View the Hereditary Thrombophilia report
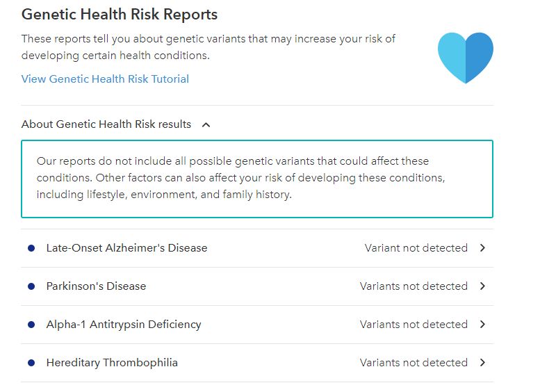The image size is (540, 392). click(x=112, y=363)
